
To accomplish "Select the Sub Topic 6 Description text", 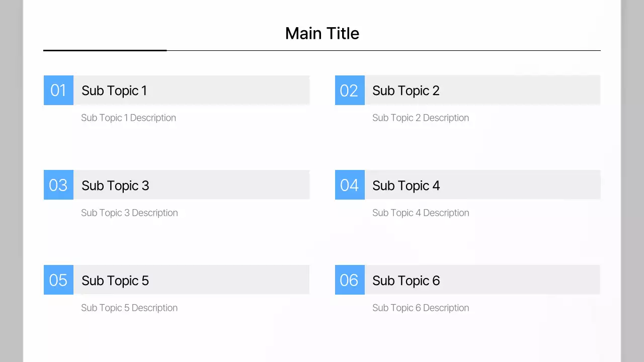I will coord(421,308).
